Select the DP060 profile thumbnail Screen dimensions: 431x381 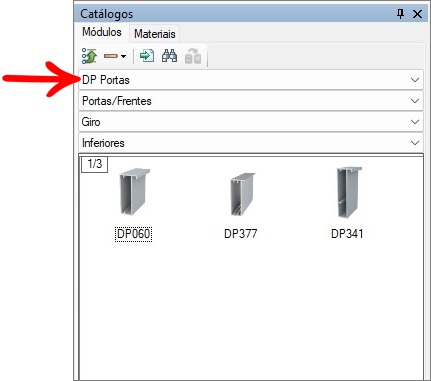coord(134,191)
